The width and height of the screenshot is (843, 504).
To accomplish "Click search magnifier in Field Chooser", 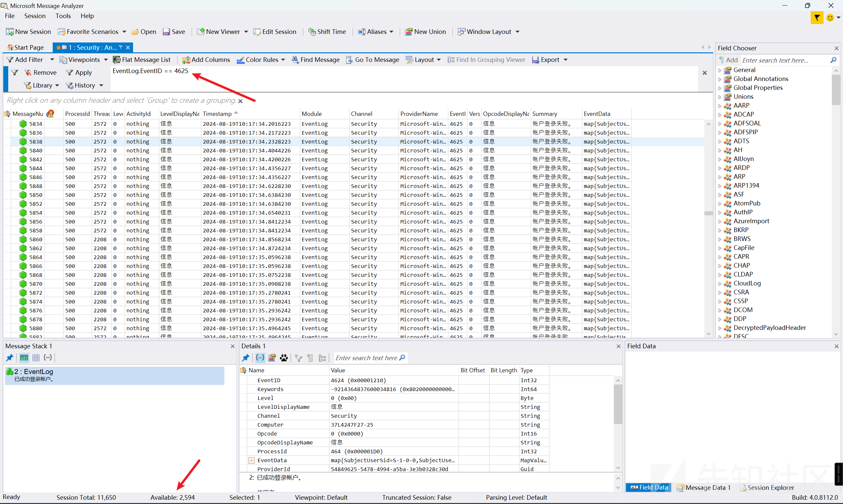I will 833,60.
